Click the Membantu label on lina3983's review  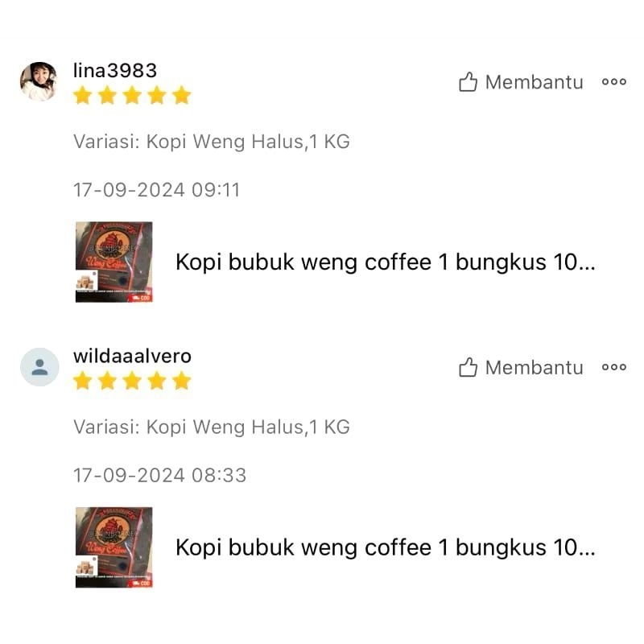tap(534, 82)
